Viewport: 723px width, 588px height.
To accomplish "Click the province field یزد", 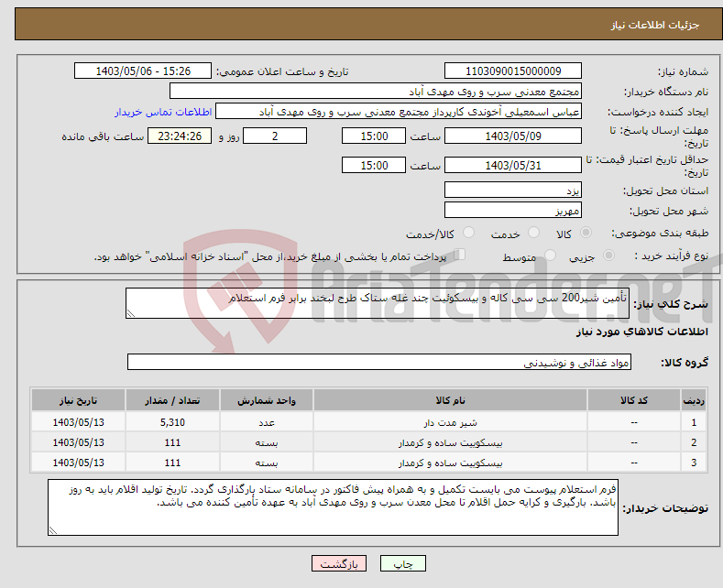I will click(x=513, y=190).
